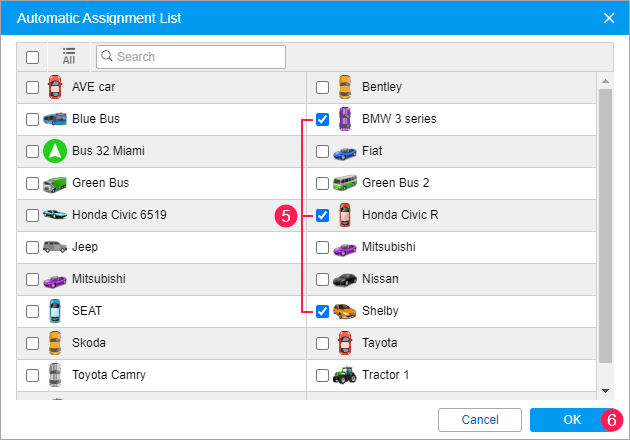Enable the Jeep checkbox

point(33,247)
